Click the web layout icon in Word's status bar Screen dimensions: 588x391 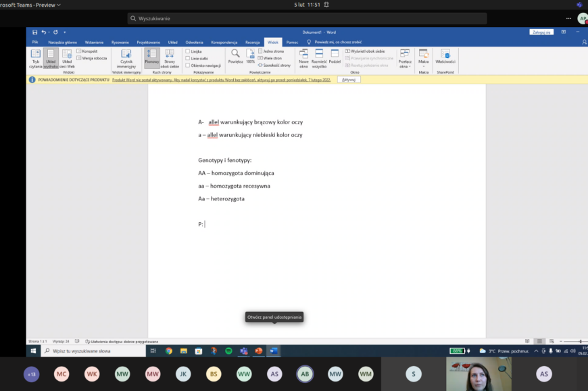[552, 341]
